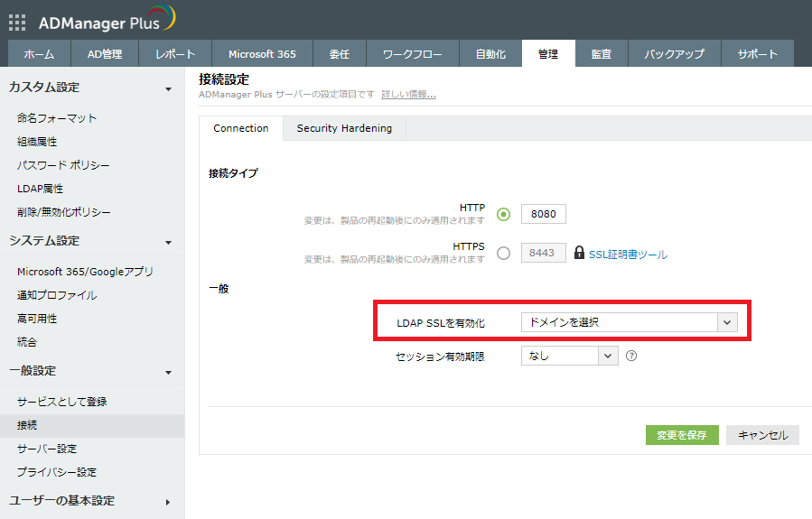The image size is (812, 519).
Task: Switch to the Security Hardening tab
Action: pyautogui.click(x=344, y=128)
